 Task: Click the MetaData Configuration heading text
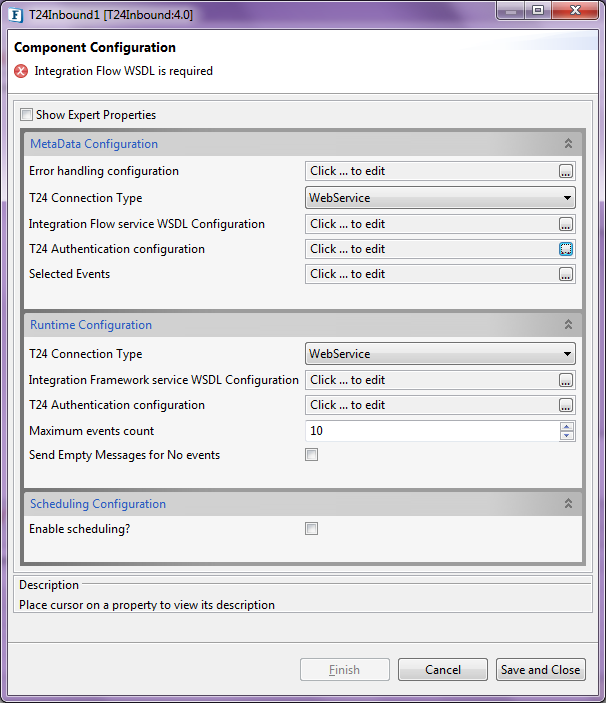pyautogui.click(x=94, y=144)
